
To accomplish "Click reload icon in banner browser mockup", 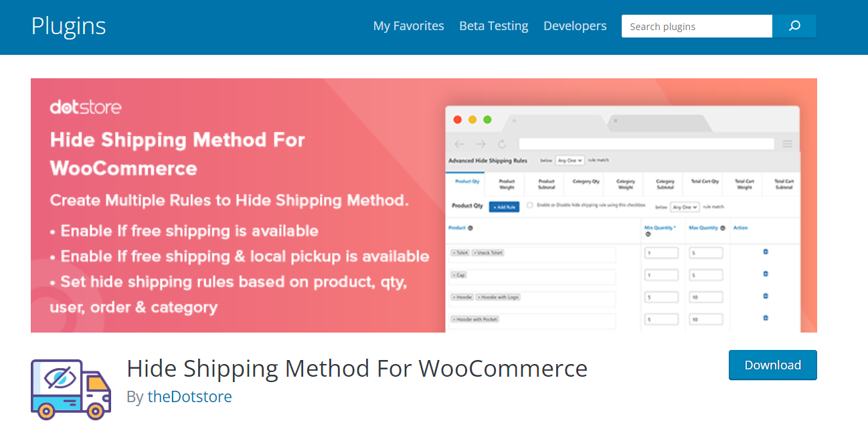I will 502,144.
